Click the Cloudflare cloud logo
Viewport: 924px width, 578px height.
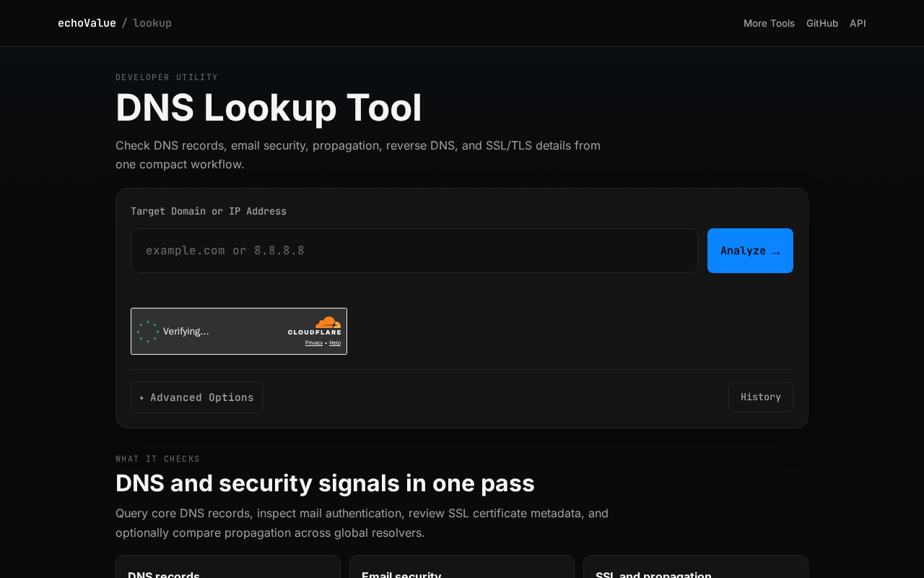(328, 322)
